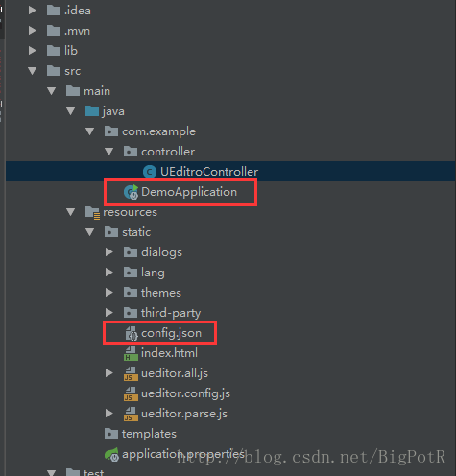Expand the .idea folder arrow
Viewport: 456px width, 476px height.
[32, 11]
